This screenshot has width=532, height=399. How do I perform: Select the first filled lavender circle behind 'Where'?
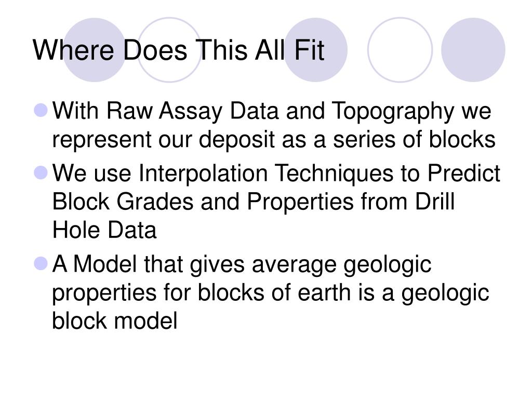[x=95, y=50]
